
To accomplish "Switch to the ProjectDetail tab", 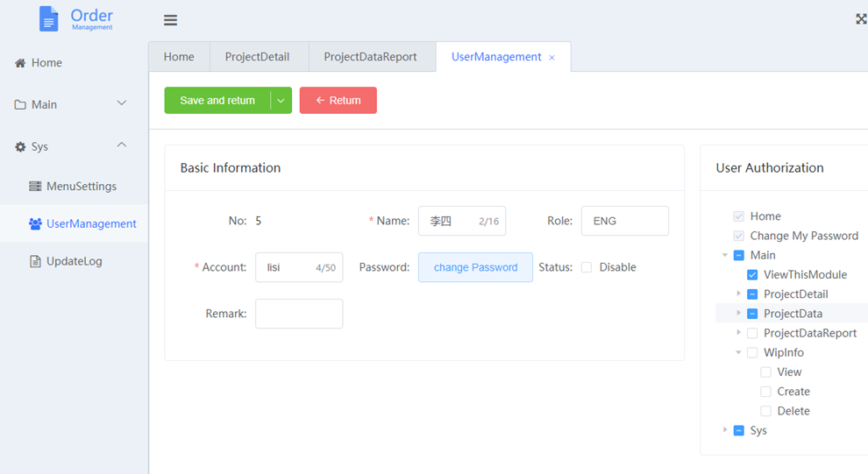I will point(258,57).
